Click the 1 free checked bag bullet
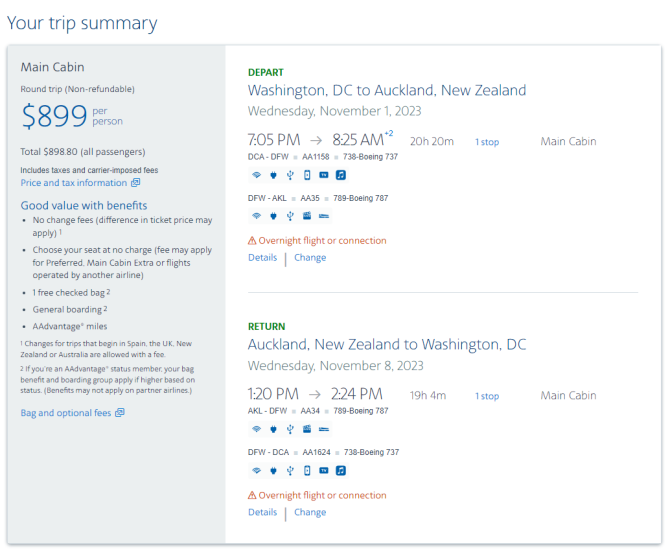Image resolution: width=670 pixels, height=549 pixels. pyautogui.click(x=71, y=293)
